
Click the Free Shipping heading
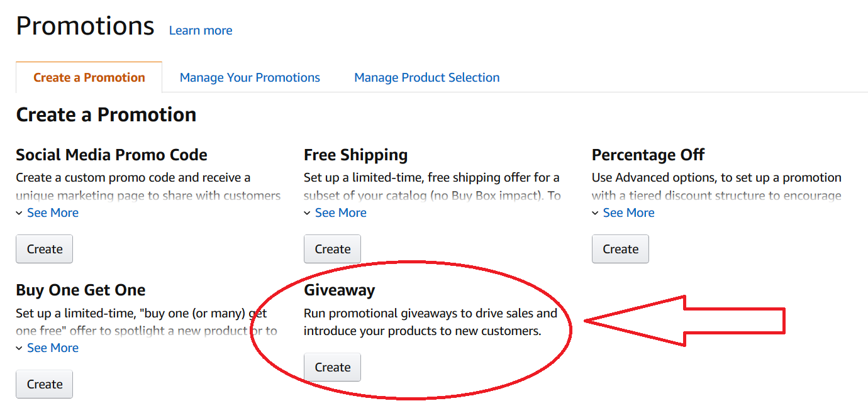coord(355,155)
